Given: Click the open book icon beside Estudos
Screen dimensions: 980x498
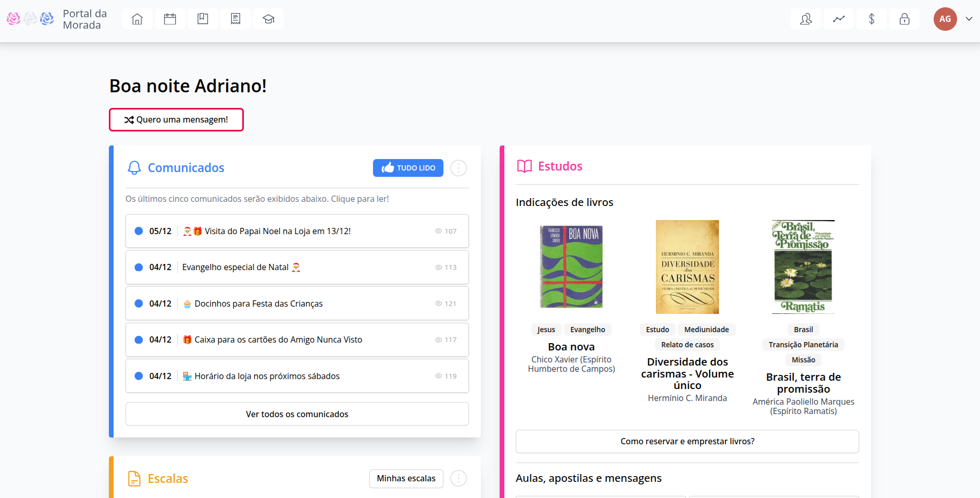Looking at the screenshot, I should tap(525, 166).
